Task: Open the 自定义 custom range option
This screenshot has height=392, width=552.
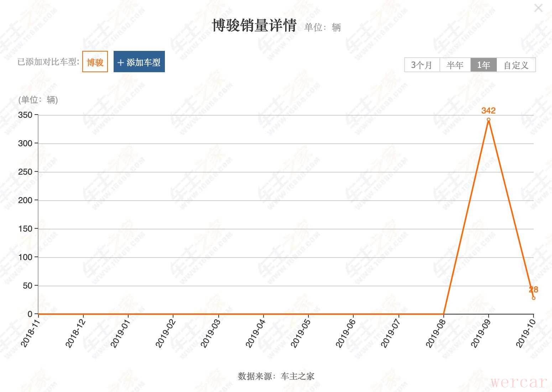Action: point(516,65)
